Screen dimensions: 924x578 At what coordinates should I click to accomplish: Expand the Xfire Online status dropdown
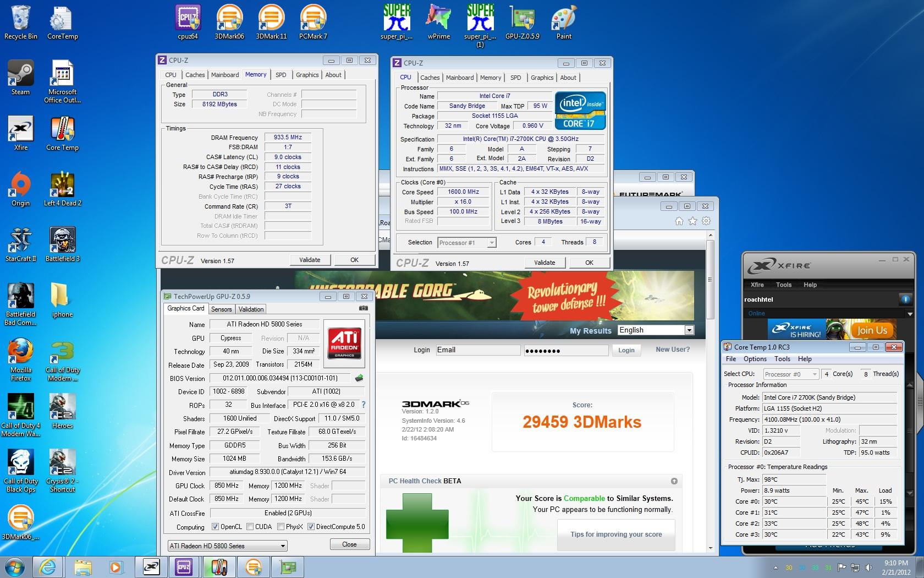911,313
